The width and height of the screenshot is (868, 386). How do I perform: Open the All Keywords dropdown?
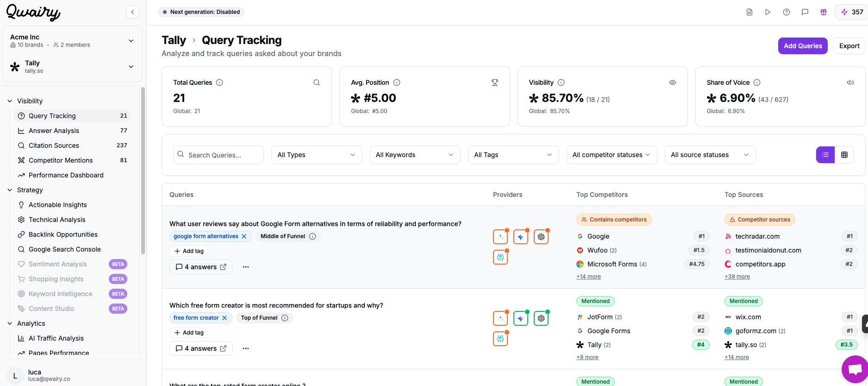pyautogui.click(x=415, y=155)
